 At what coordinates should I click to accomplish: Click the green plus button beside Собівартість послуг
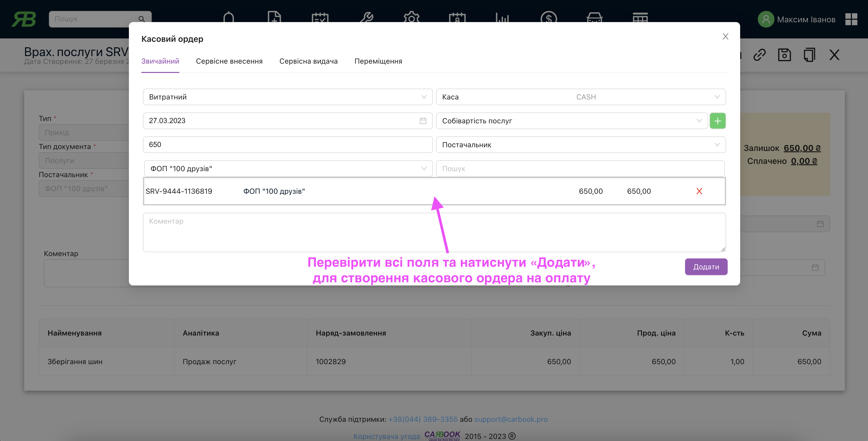[717, 121]
